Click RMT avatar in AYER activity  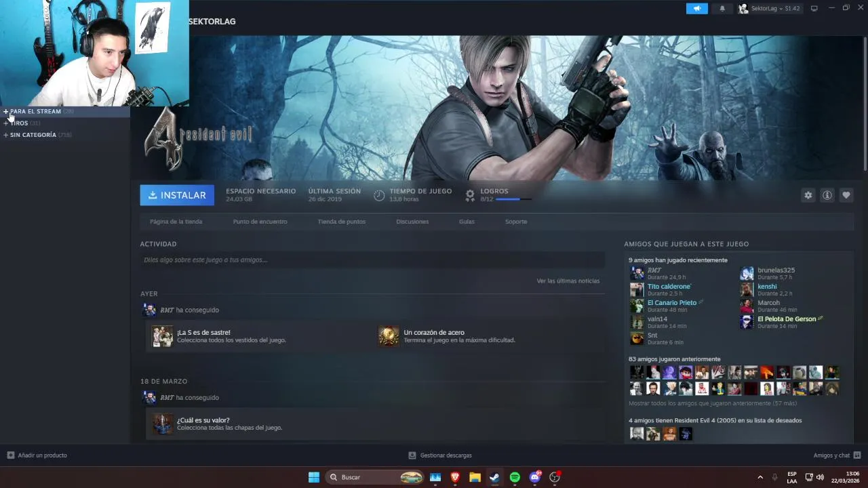click(x=149, y=310)
